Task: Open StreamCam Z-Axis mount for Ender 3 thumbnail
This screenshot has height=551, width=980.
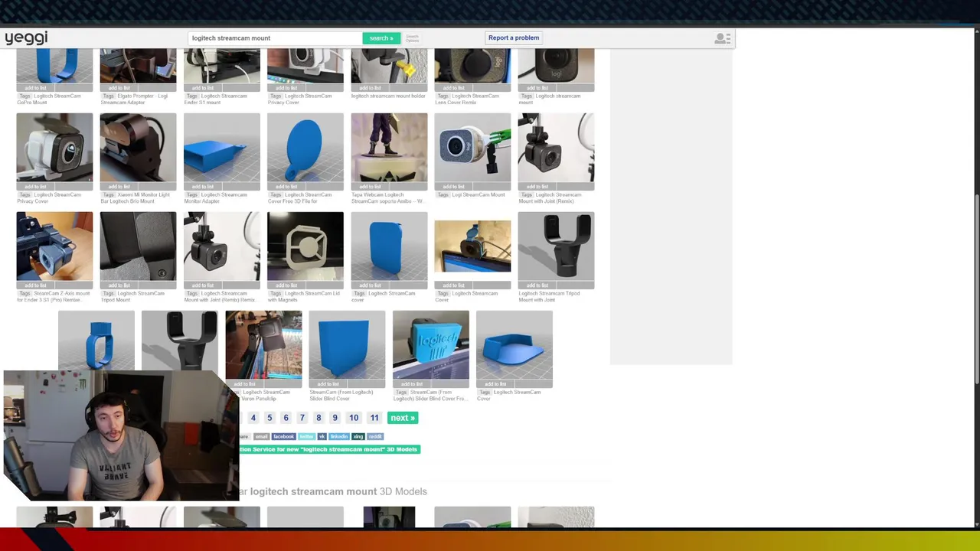Action: (54, 246)
